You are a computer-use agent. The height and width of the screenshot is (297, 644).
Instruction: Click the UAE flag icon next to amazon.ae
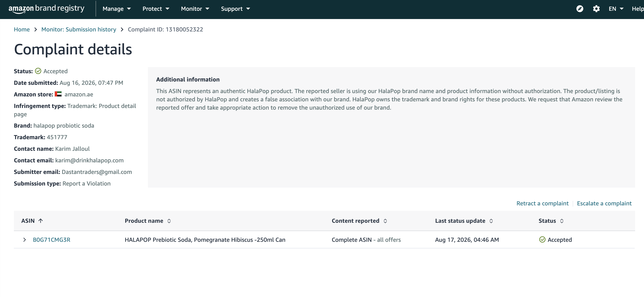(58, 94)
